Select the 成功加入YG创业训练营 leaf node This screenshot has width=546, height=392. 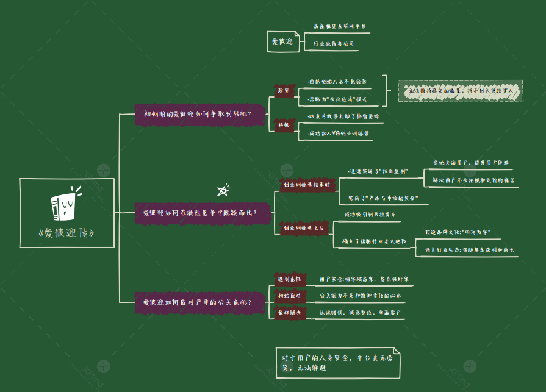(x=339, y=133)
